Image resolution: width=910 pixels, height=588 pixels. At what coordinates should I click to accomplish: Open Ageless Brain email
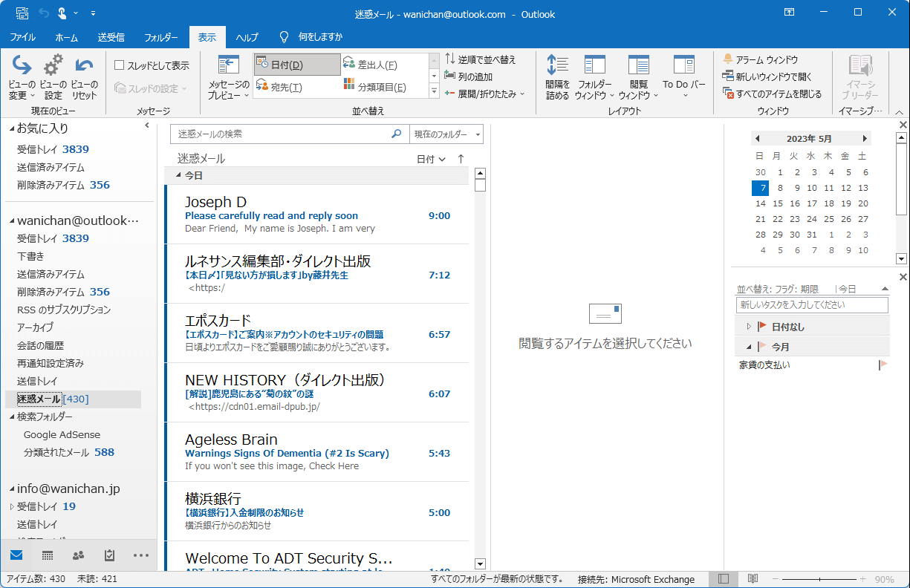[x=318, y=452]
